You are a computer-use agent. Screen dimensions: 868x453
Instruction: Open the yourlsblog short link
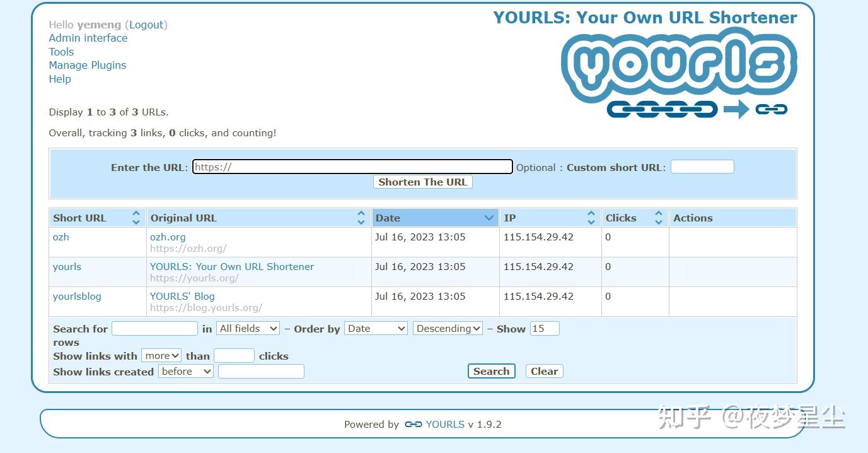tap(76, 296)
